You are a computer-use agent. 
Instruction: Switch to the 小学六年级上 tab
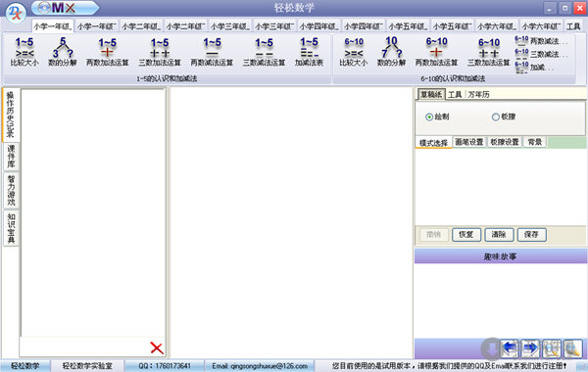point(497,26)
